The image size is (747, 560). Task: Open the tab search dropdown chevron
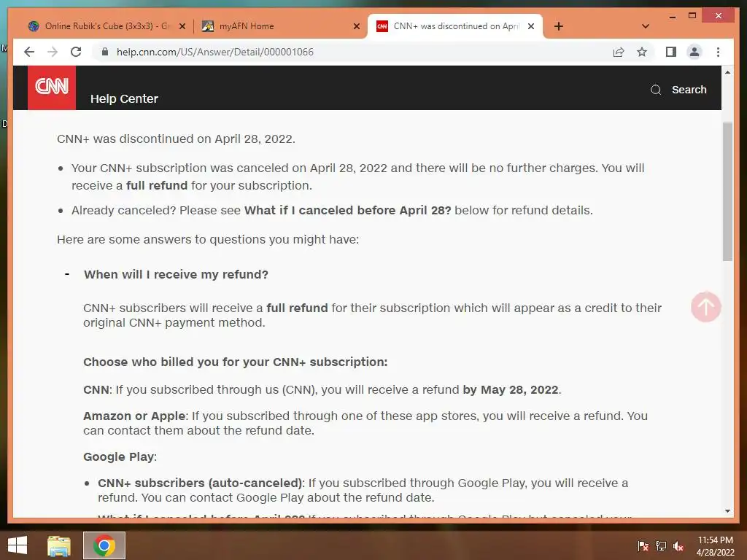[646, 26]
